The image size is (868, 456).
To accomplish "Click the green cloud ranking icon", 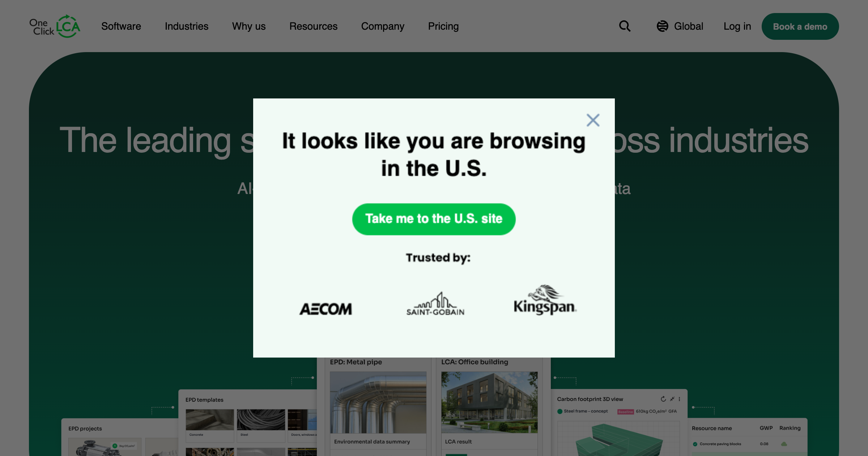I will click(x=784, y=444).
